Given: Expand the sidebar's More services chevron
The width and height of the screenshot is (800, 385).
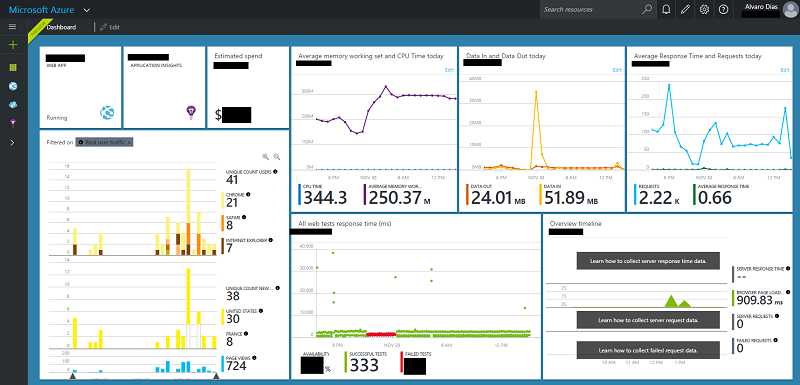Looking at the screenshot, I should [13, 142].
